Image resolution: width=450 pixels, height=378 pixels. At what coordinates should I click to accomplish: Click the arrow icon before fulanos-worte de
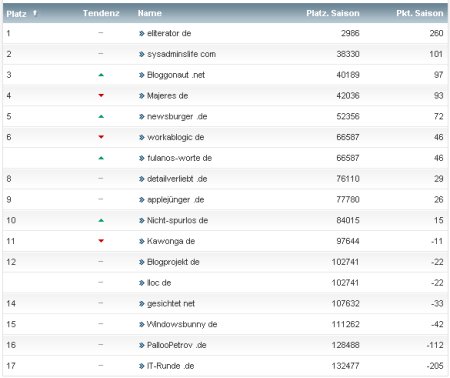[x=142, y=158]
